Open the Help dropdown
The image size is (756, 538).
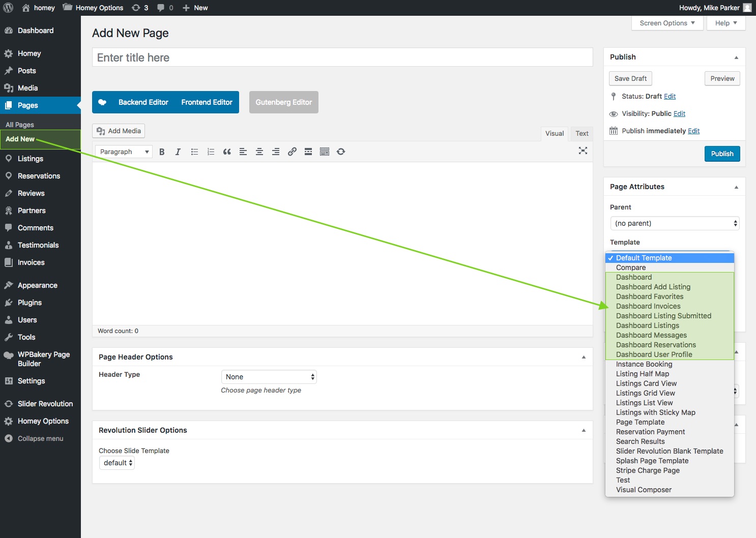(x=726, y=23)
